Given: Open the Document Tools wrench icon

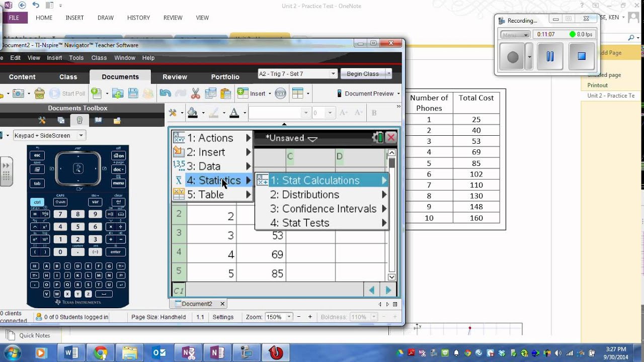Looking at the screenshot, I should [x=173, y=113].
